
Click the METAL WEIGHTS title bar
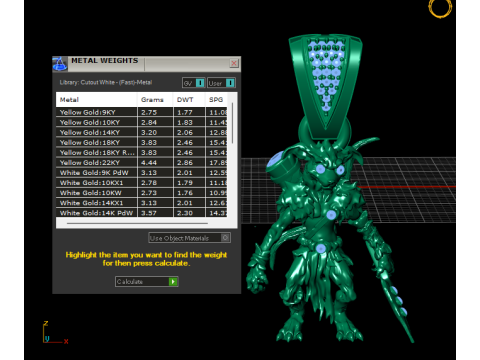coord(147,64)
